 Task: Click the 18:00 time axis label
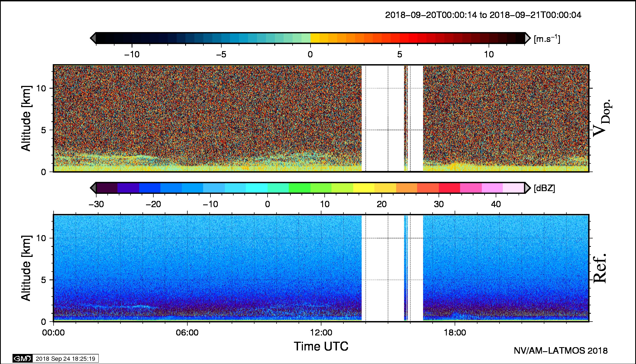click(x=455, y=332)
